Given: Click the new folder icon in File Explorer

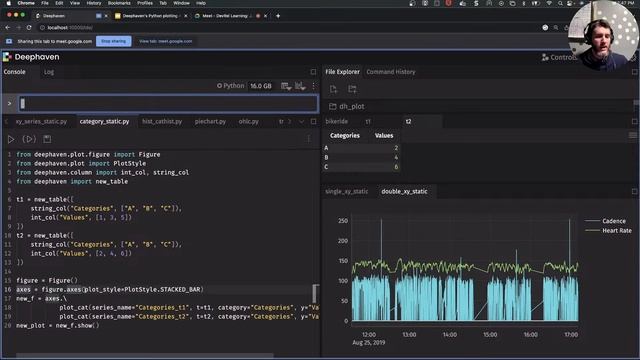Looking at the screenshot, I should pos(352,89).
